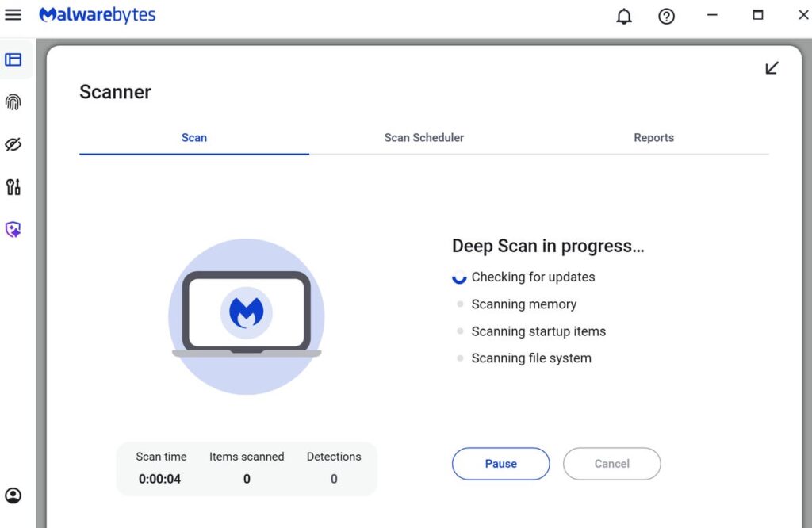This screenshot has width=812, height=528.
Task: Click the Checking for updates spinner
Action: click(x=459, y=277)
